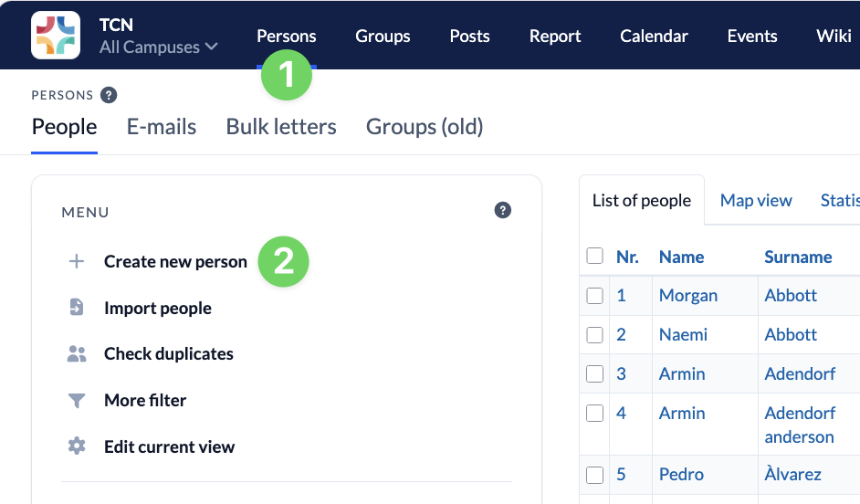Sort the list by Surname column
This screenshot has height=504, width=860.
[798, 257]
